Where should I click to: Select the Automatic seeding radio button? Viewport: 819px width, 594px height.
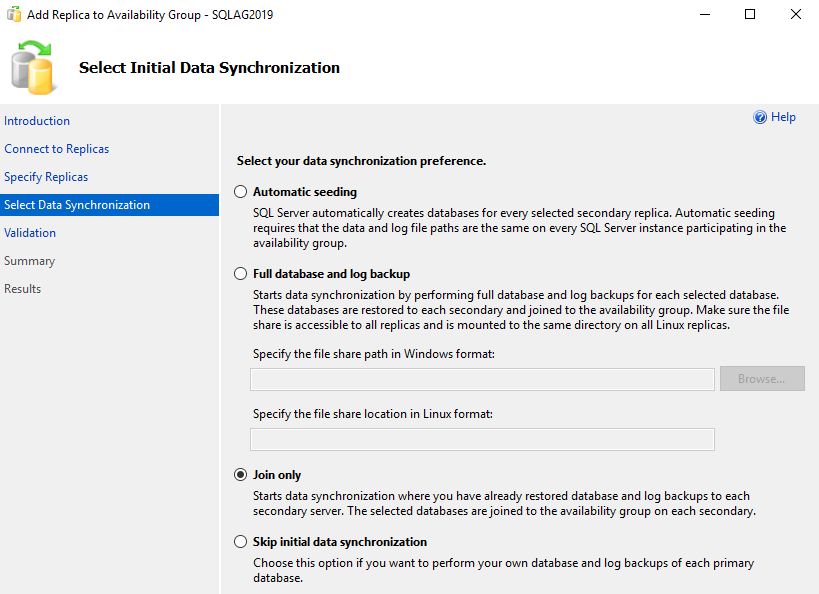coord(240,192)
